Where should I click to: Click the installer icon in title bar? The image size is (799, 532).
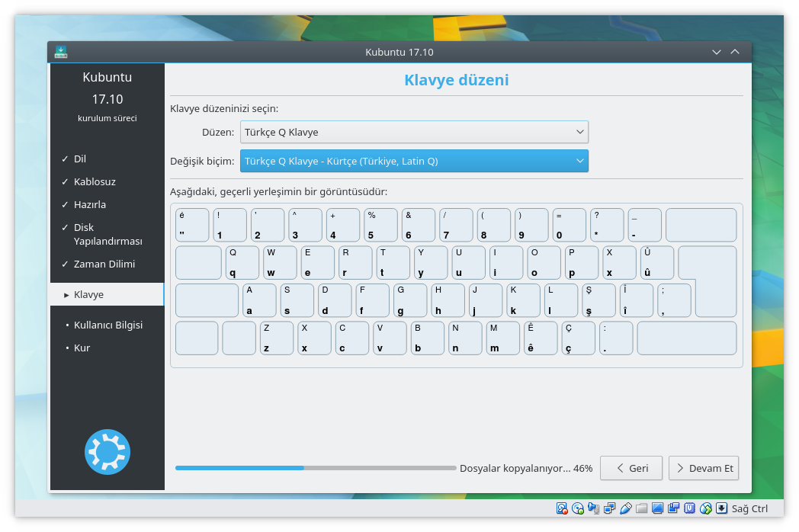point(61,52)
